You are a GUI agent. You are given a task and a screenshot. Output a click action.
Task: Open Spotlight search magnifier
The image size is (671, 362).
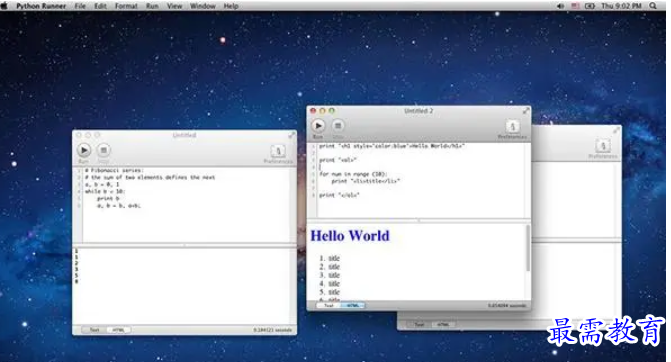(x=653, y=6)
